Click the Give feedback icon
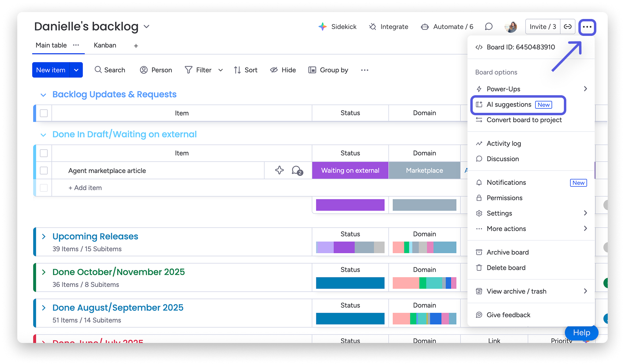This screenshot has width=625, height=364. click(x=479, y=315)
